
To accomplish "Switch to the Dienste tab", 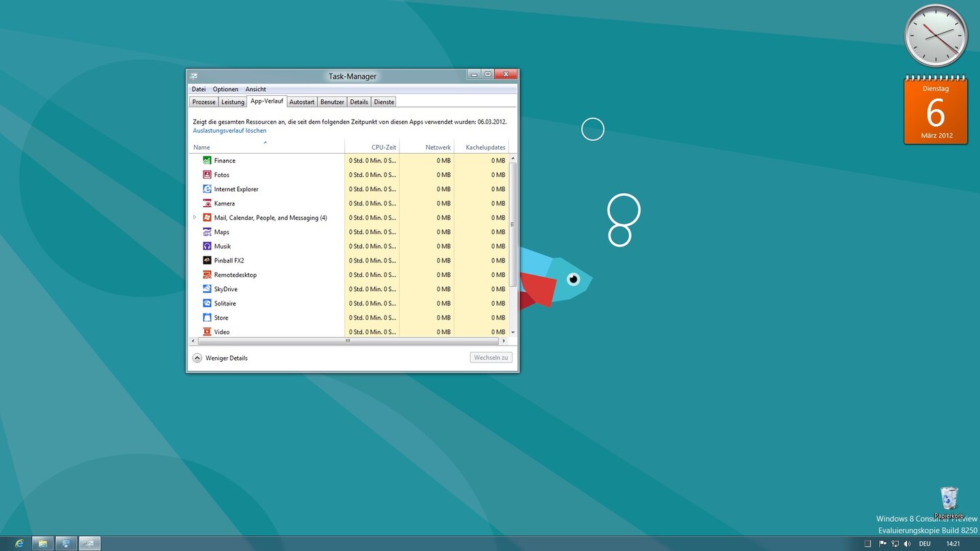I will (x=384, y=102).
